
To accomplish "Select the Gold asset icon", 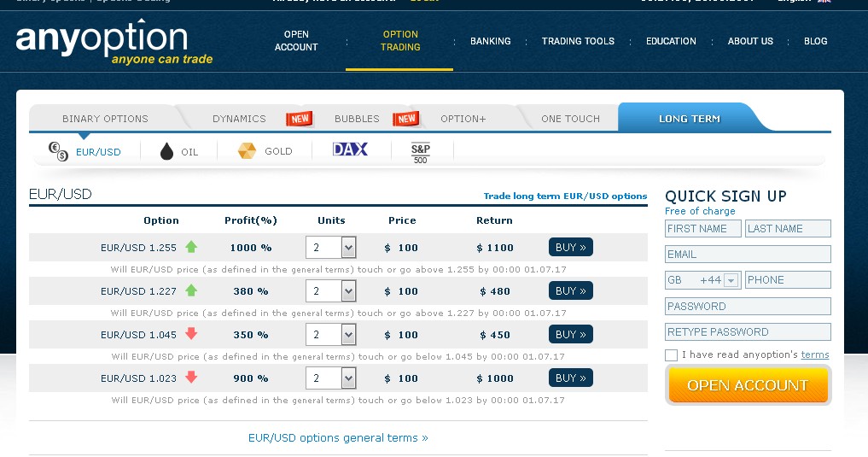I will coord(247,150).
